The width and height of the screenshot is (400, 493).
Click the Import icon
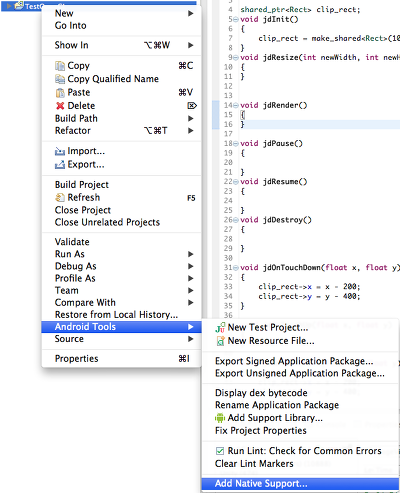(60, 152)
